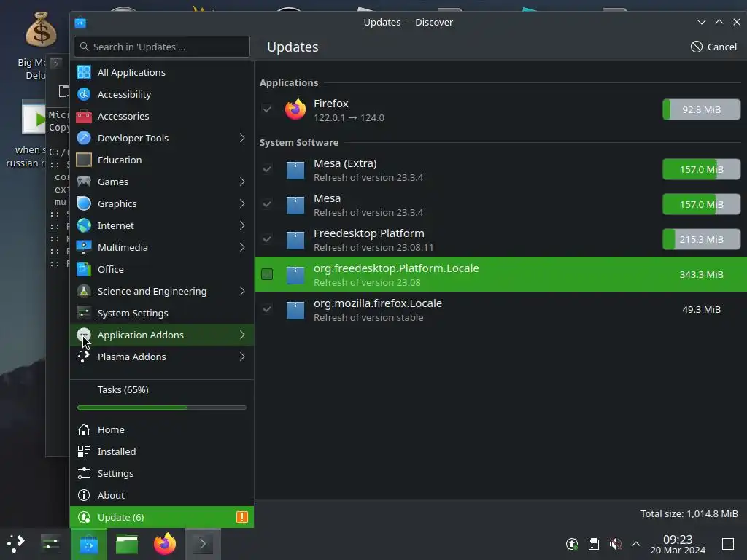Screen dimensions: 747x560
Task: Toggle org.mozilla.firefox.Locale checkbox
Action: [x=267, y=309]
